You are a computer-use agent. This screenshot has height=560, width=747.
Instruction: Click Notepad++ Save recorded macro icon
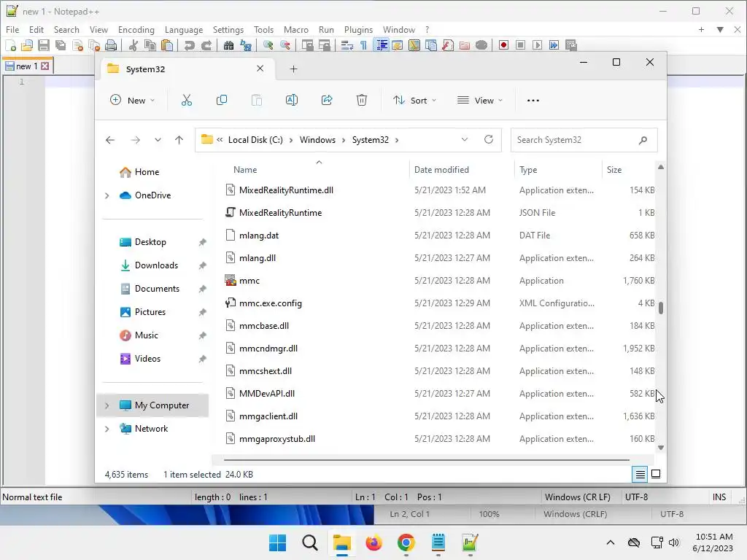pyautogui.click(x=570, y=45)
